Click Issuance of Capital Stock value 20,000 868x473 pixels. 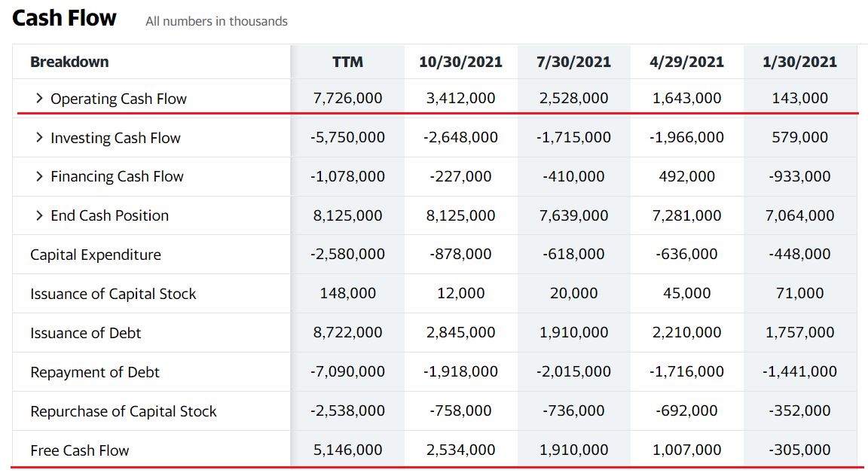click(x=573, y=293)
